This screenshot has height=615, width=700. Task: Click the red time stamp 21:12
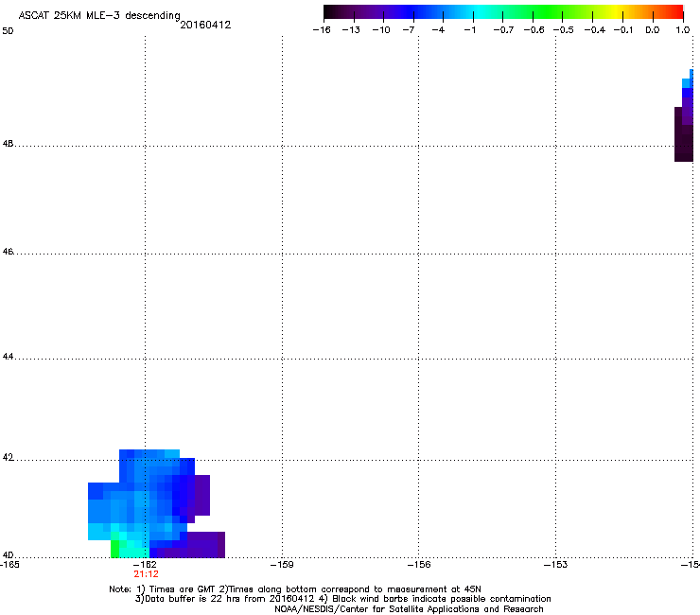[146, 574]
